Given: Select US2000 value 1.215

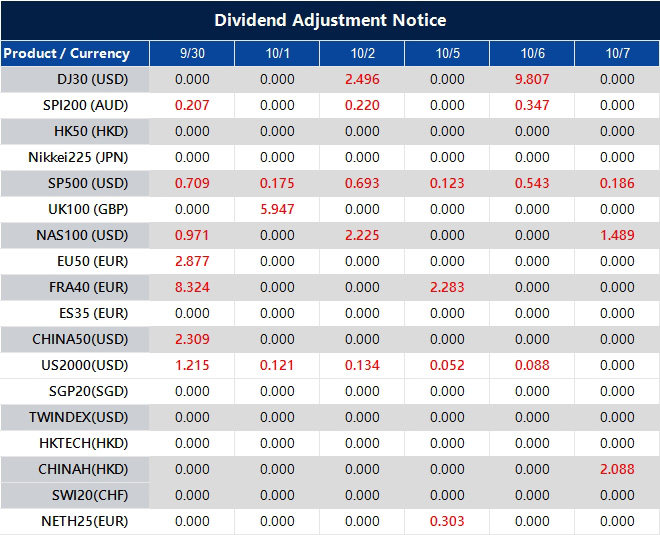Looking at the screenshot, I should 192,365.
